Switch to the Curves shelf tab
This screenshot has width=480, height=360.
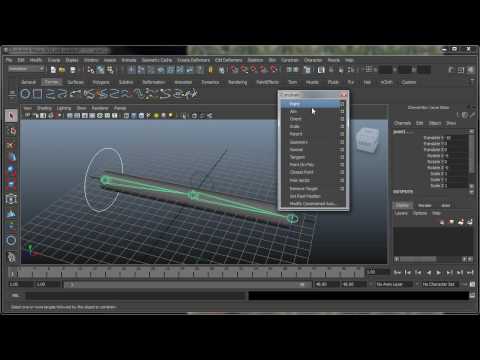tap(51, 82)
